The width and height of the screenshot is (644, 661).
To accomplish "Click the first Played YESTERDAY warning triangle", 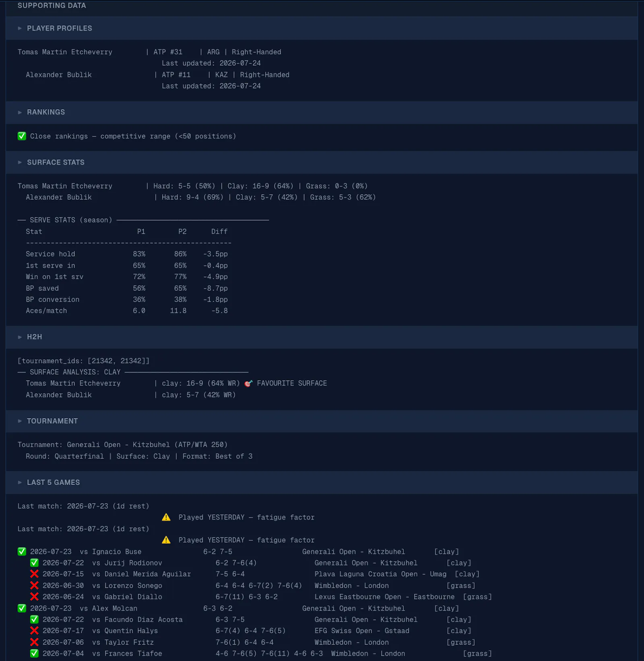I will [166, 517].
